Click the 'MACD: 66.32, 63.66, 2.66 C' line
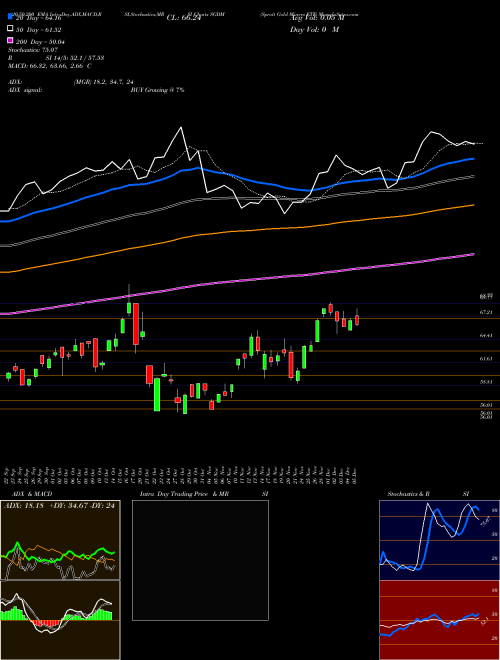Viewport: 500px width, 660px height. (50, 66)
